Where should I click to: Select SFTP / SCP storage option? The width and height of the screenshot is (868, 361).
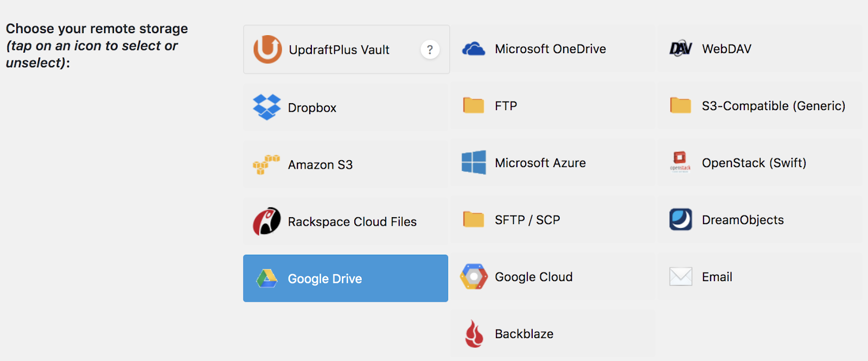pyautogui.click(x=527, y=220)
